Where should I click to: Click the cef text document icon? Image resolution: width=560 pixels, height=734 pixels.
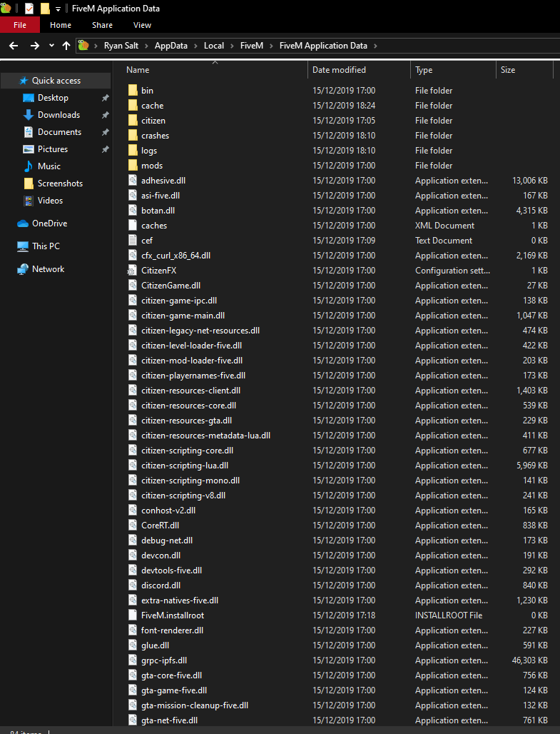pyautogui.click(x=133, y=240)
